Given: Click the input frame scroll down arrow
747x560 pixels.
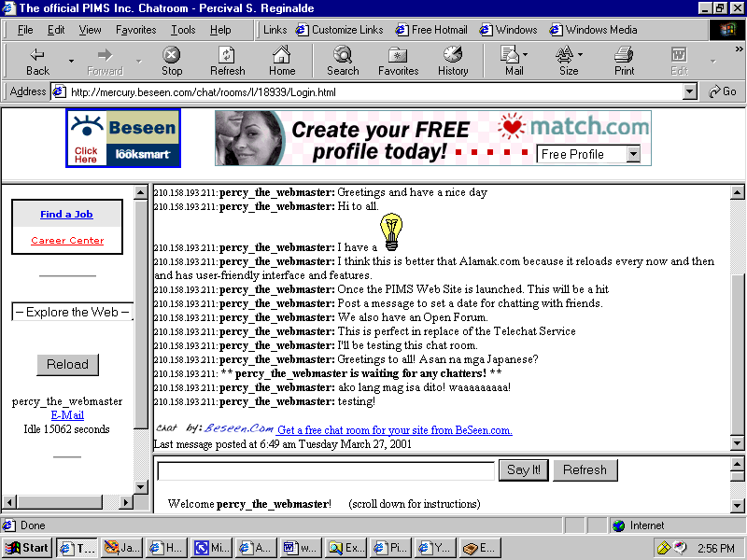Looking at the screenshot, I should 737,505.
